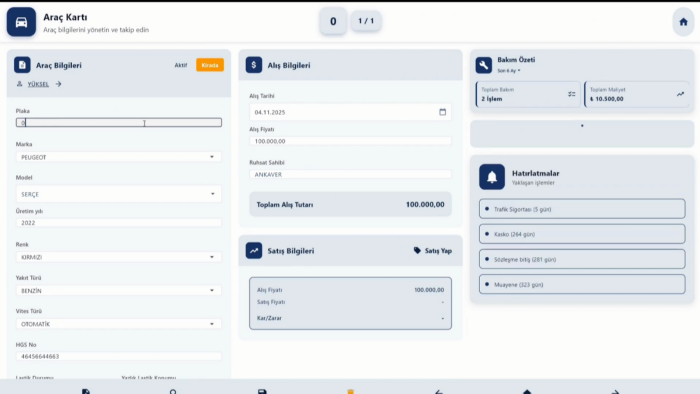Click the HGS No field
Image resolution: width=700 pixels, height=394 pixels.
pos(119,356)
